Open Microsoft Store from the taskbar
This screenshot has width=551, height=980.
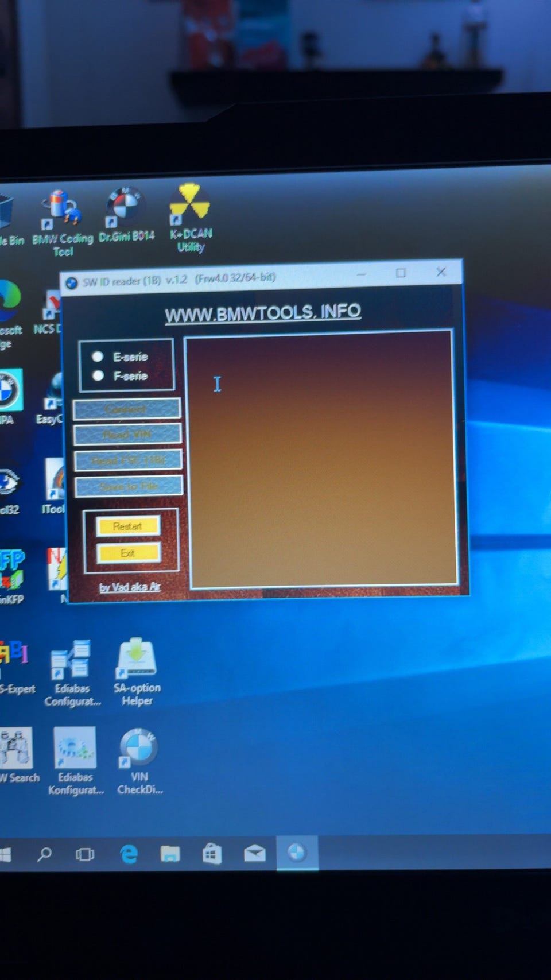coord(212,854)
